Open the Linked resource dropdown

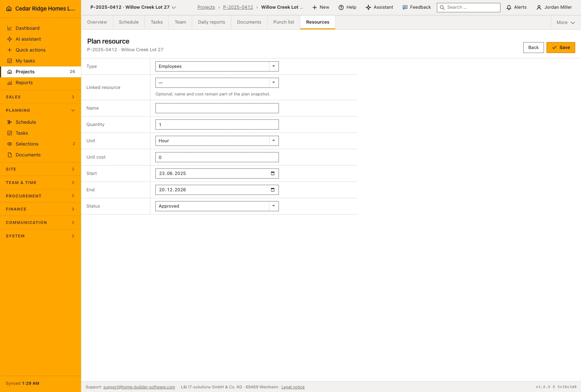(x=217, y=83)
